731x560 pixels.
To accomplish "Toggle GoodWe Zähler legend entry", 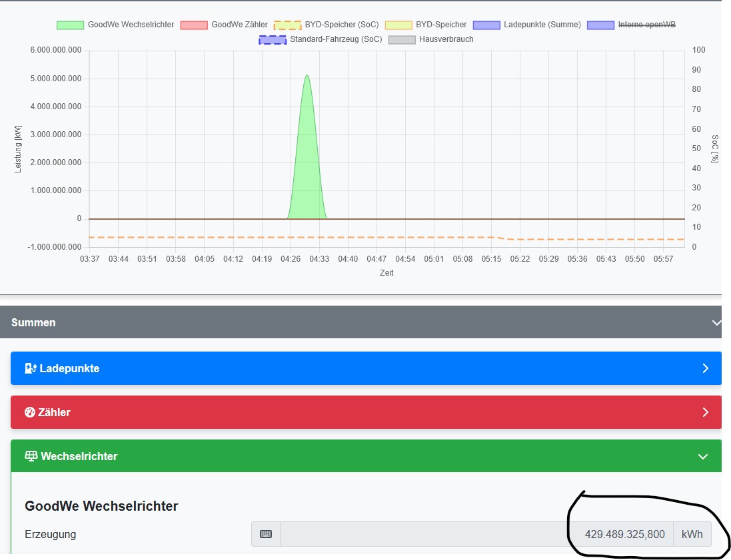I will tap(224, 25).
